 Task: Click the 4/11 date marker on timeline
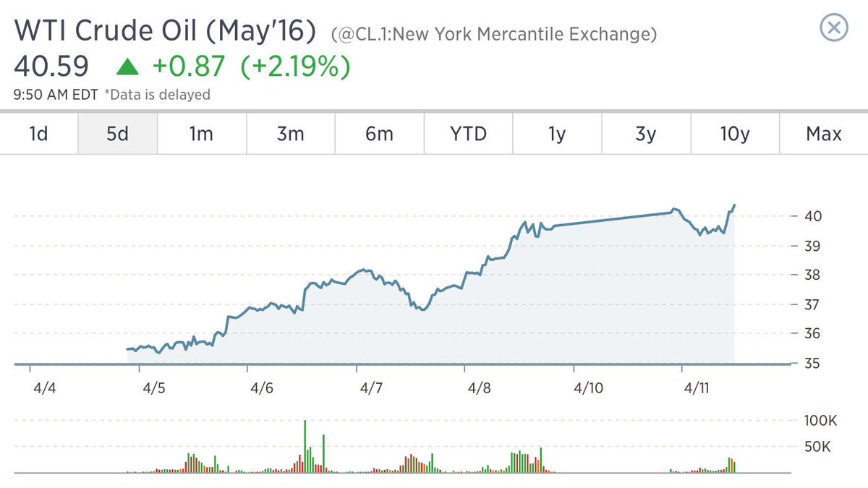(697, 388)
